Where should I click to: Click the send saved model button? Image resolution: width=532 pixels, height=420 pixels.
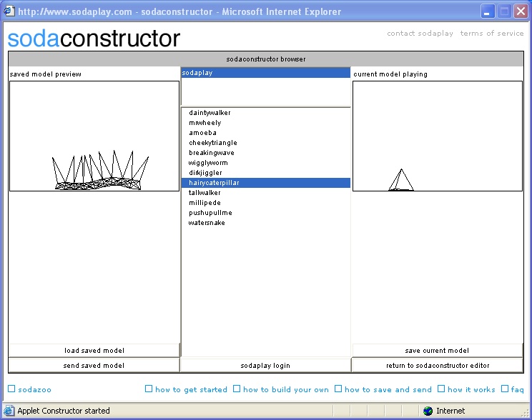click(x=94, y=366)
